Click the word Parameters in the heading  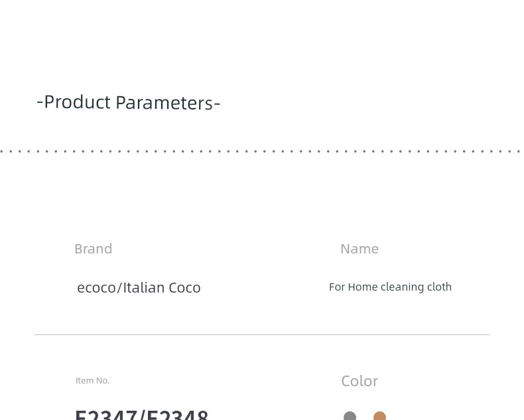[164, 102]
